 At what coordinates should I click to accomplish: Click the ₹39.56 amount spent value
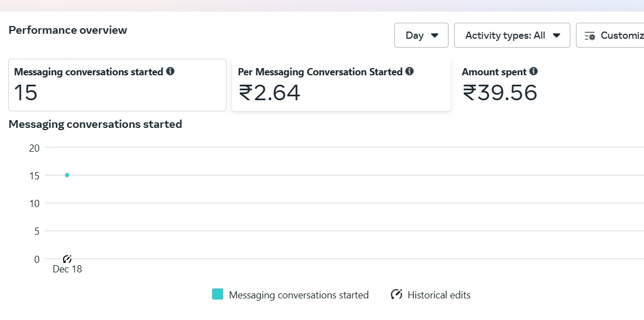point(500,92)
